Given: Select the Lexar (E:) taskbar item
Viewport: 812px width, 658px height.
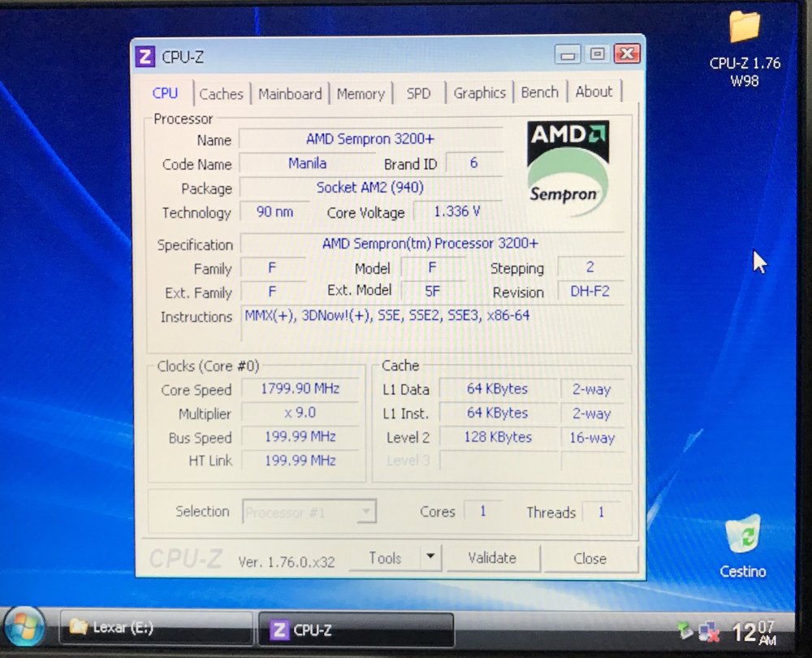Looking at the screenshot, I should (154, 628).
